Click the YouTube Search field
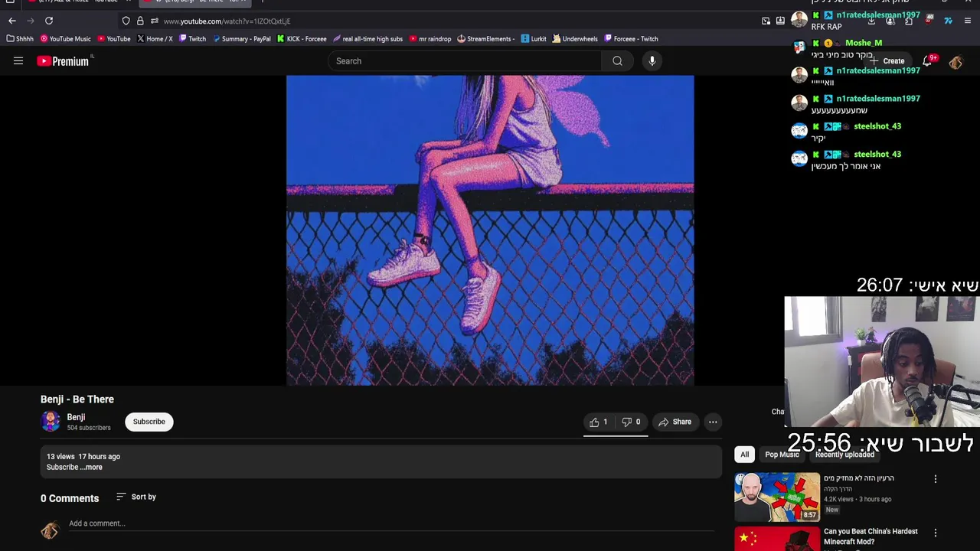This screenshot has width=980, height=551. [x=465, y=61]
